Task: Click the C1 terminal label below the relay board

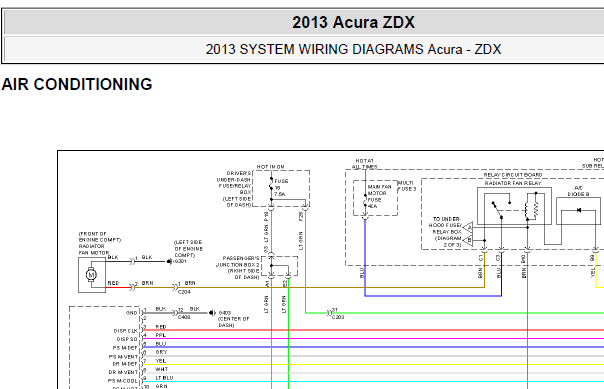Action: 481,258
